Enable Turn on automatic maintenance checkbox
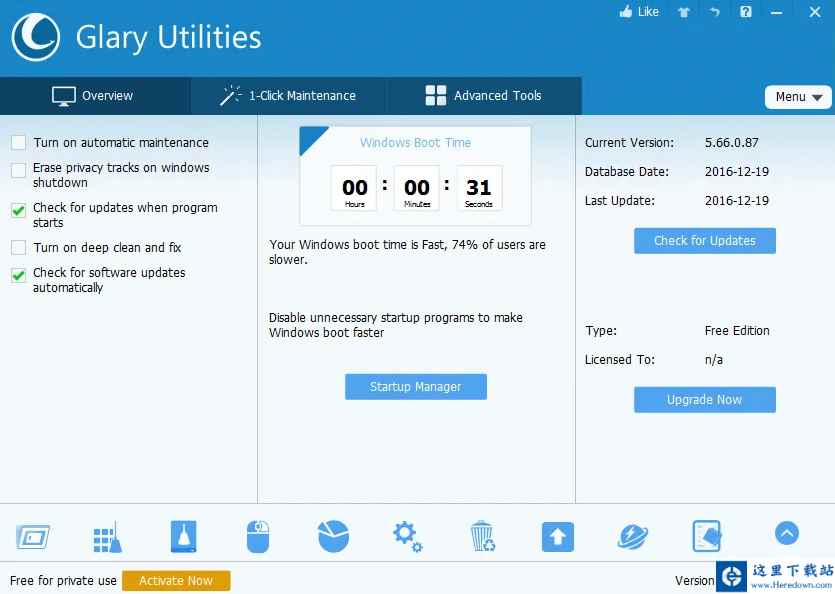 pos(19,143)
